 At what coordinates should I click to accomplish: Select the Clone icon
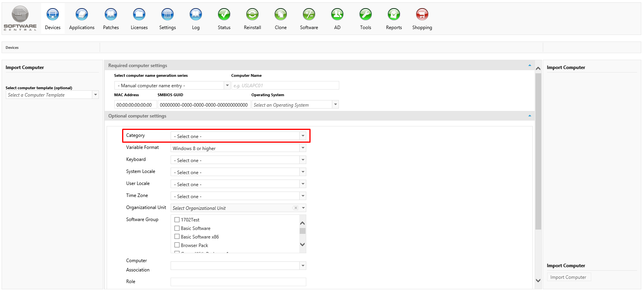click(281, 15)
